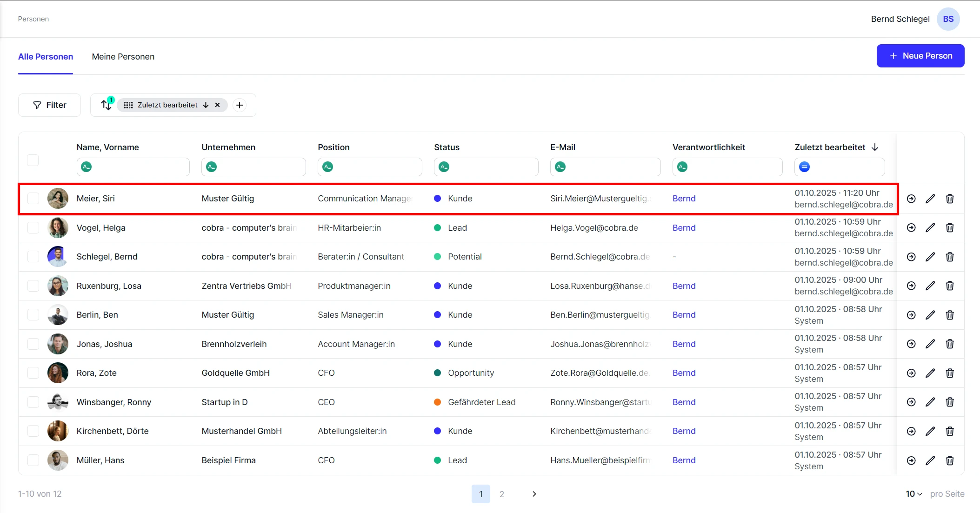980x513 pixels.
Task: Add another sort criterion with the plus icon
Action: [x=240, y=105]
